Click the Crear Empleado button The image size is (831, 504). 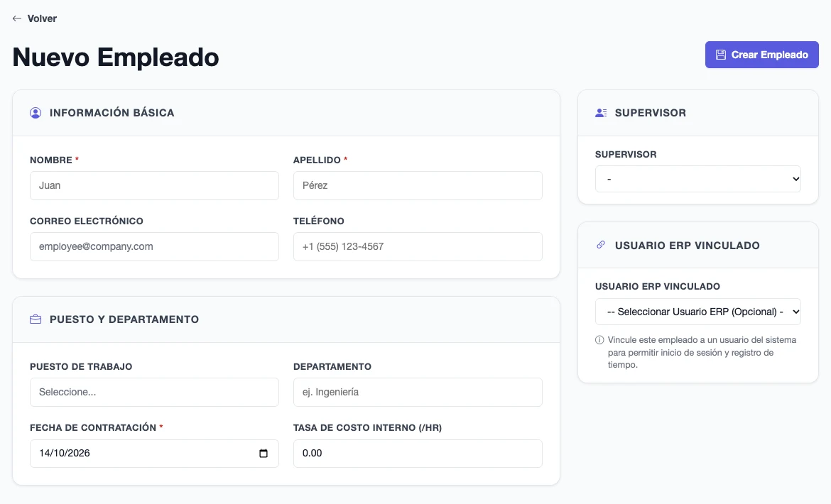tap(761, 55)
